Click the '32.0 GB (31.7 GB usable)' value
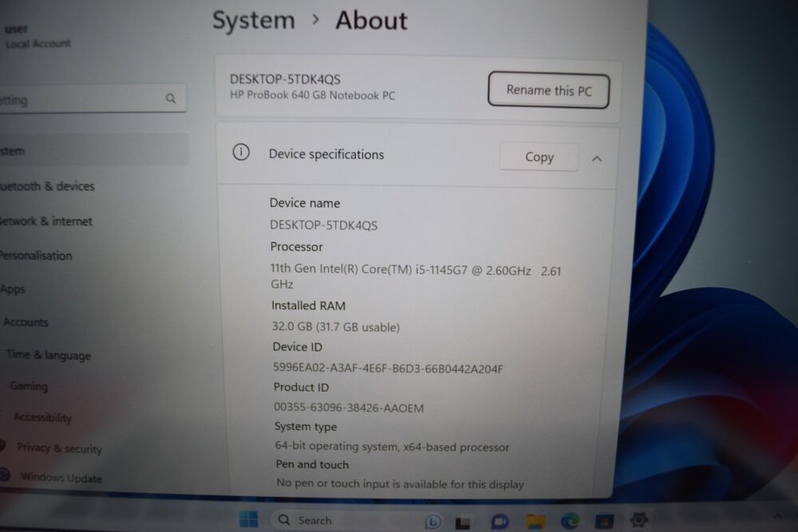The height and width of the screenshot is (532, 798). click(336, 327)
